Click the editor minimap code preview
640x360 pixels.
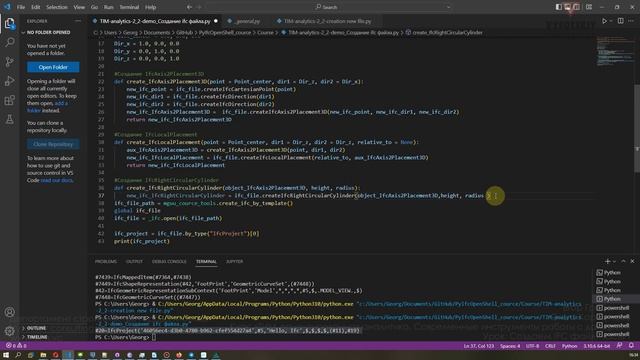pyautogui.click(x=615, y=51)
